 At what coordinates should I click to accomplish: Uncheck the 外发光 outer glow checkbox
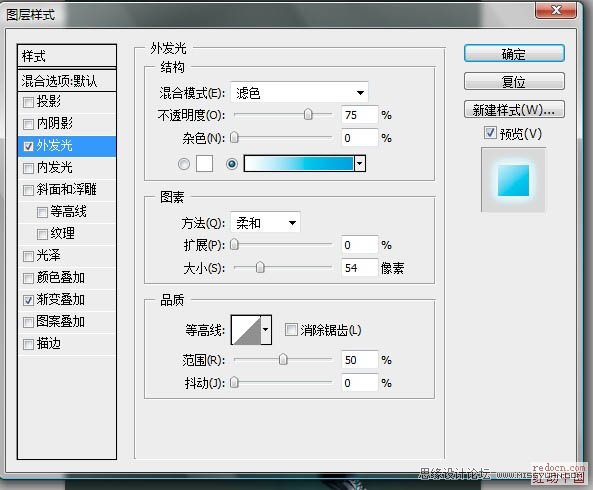[28, 146]
